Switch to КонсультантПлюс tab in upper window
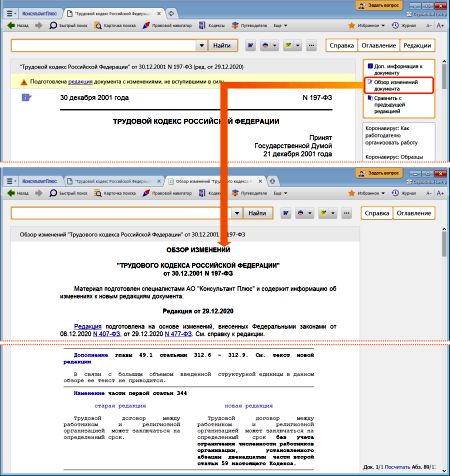450x476 pixels. (x=40, y=14)
